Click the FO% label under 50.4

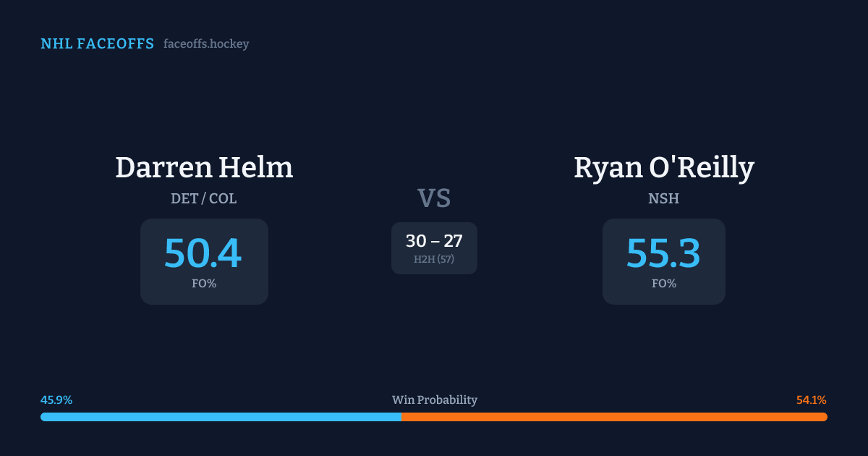pos(204,284)
